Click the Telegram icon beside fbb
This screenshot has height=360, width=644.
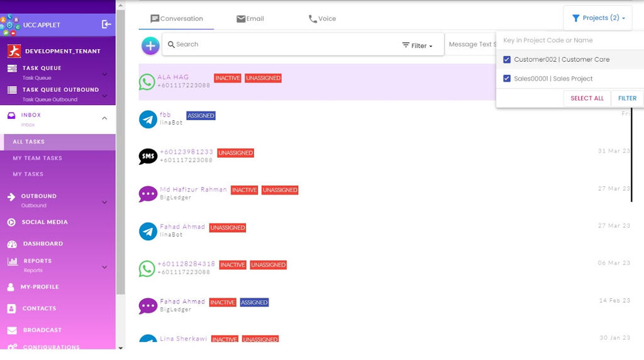[148, 119]
